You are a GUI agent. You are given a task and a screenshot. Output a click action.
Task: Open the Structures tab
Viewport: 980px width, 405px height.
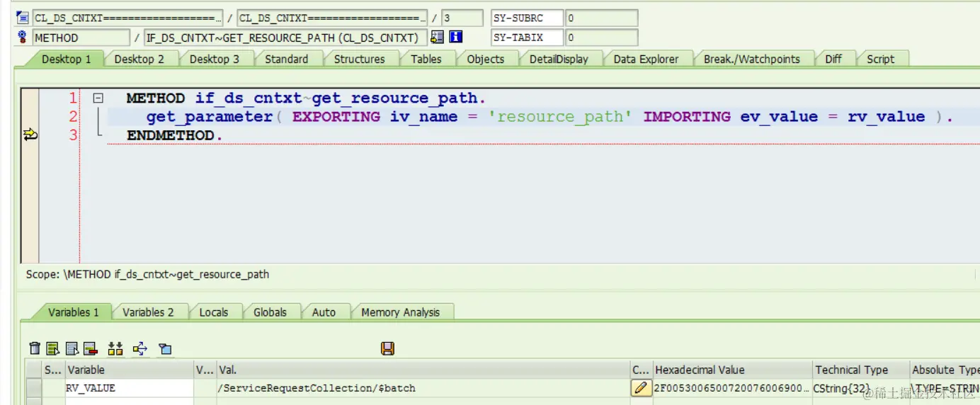coord(359,59)
